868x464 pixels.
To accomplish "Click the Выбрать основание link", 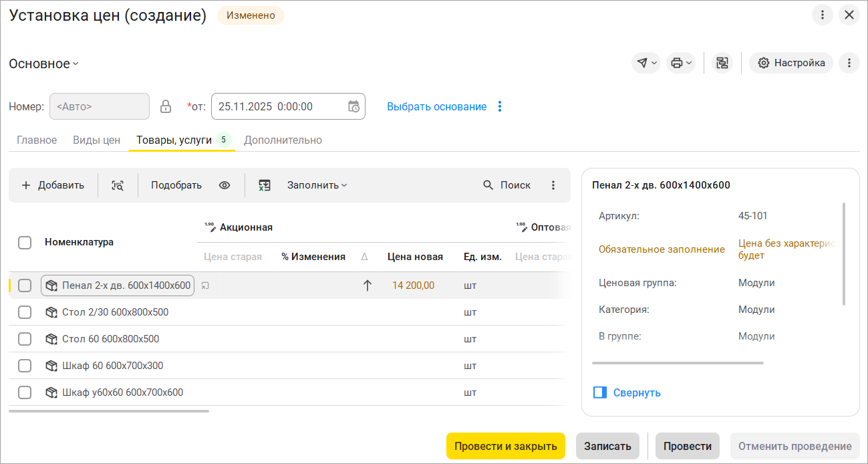I will pos(436,106).
